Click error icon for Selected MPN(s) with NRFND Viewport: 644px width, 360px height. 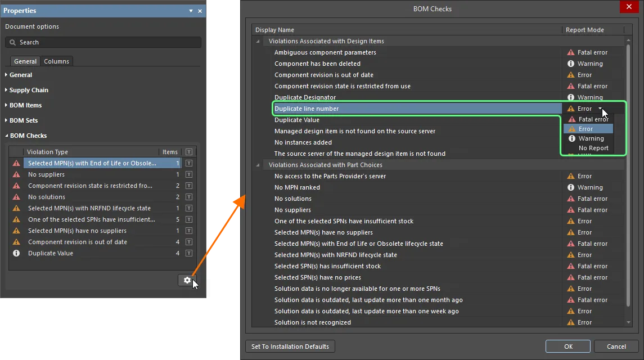point(571,255)
